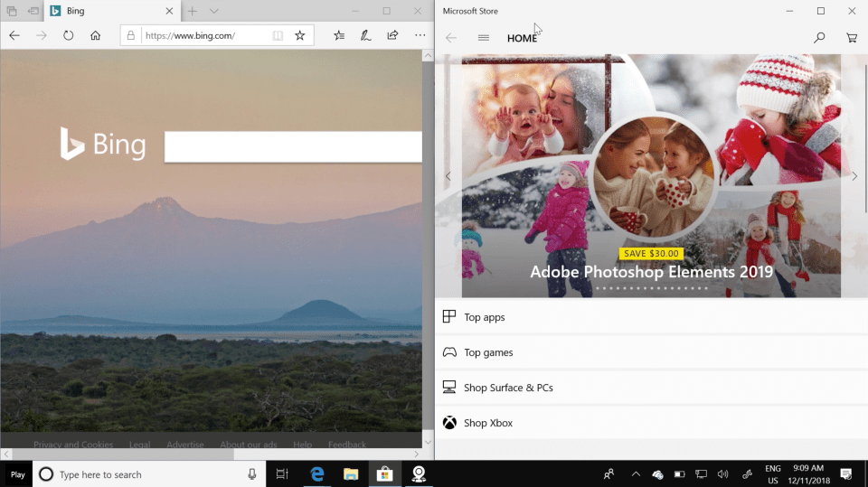Viewport: 868px width, 487px height.
Task: Open the Legal link on Bing
Action: pos(139,445)
